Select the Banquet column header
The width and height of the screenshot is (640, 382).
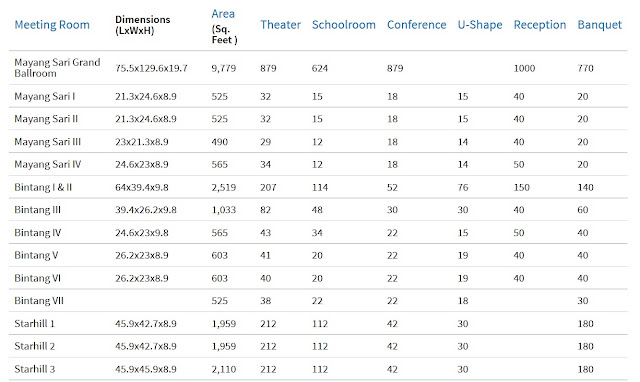(x=599, y=25)
